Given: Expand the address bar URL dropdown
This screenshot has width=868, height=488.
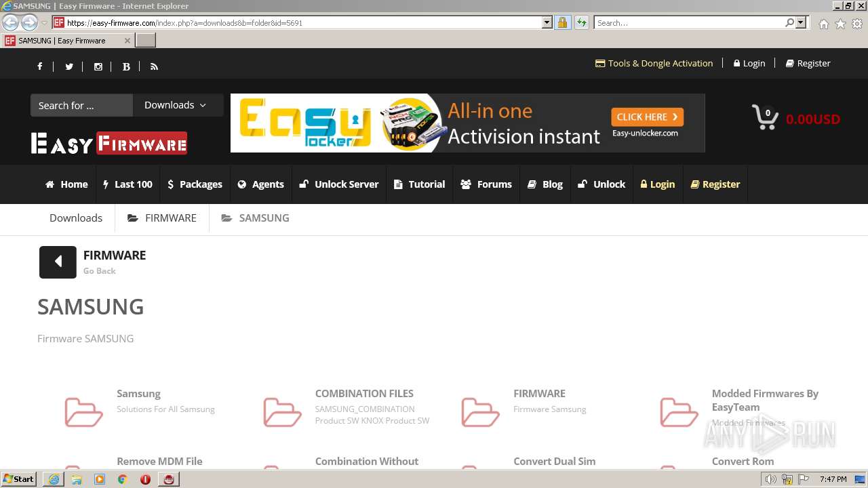Looking at the screenshot, I should click(547, 22).
